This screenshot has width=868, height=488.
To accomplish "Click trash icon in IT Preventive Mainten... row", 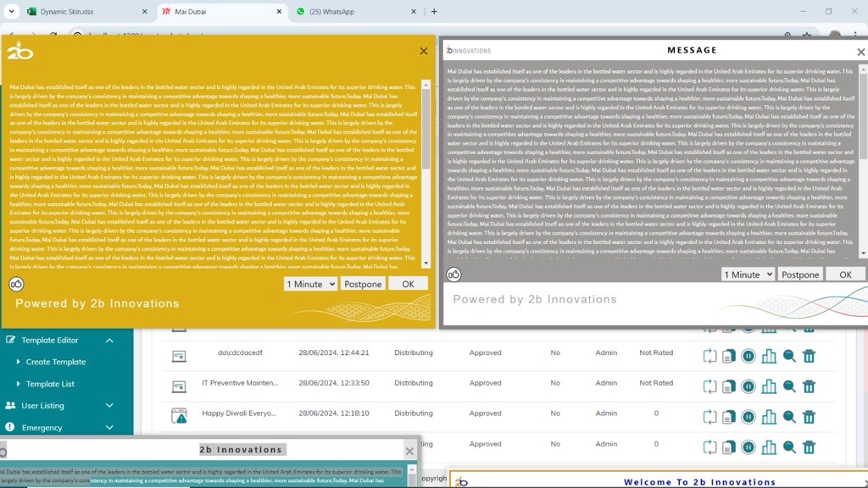I will click(809, 386).
